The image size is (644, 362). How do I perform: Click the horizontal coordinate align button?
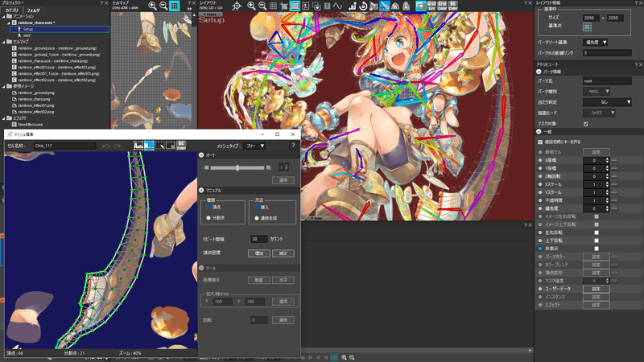point(283,280)
